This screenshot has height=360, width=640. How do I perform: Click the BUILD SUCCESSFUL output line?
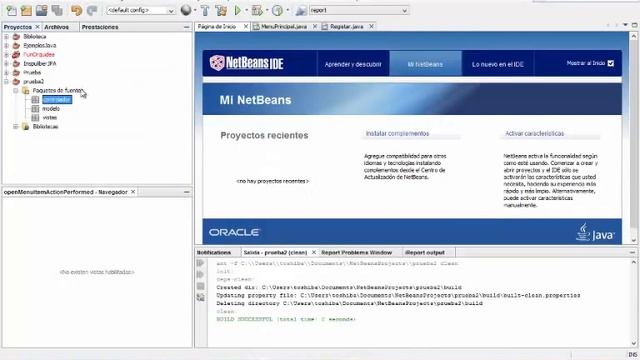coord(286,319)
